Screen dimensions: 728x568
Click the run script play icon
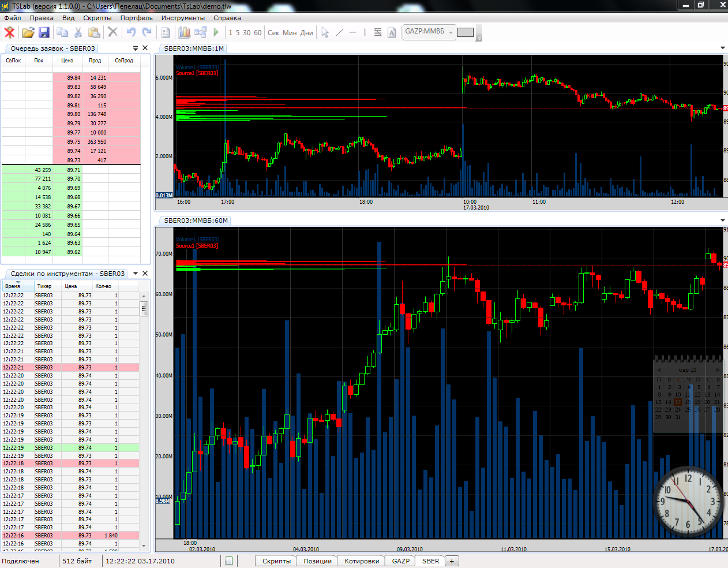[x=216, y=32]
